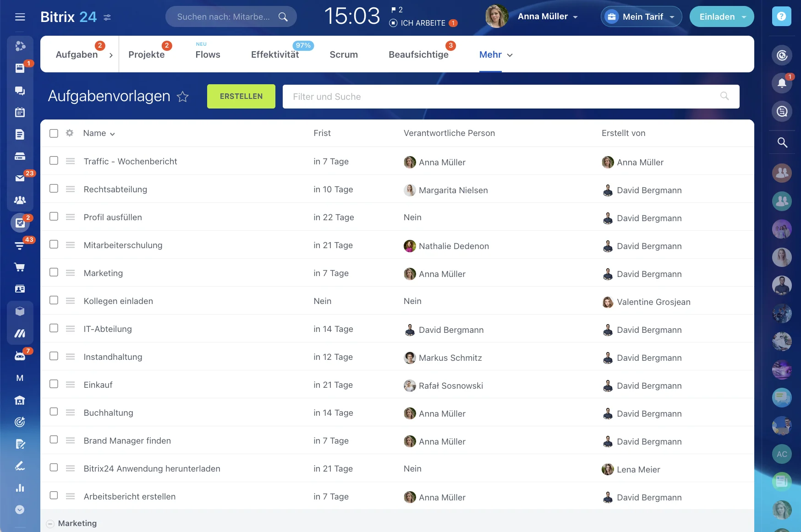Open the calendar icon in left sidebar

[20, 112]
